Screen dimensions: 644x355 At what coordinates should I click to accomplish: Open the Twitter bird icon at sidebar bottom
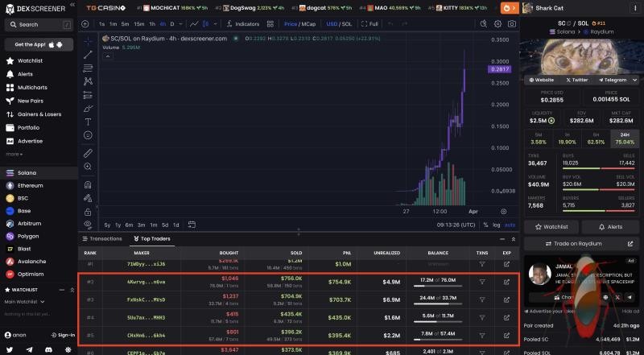10,349
